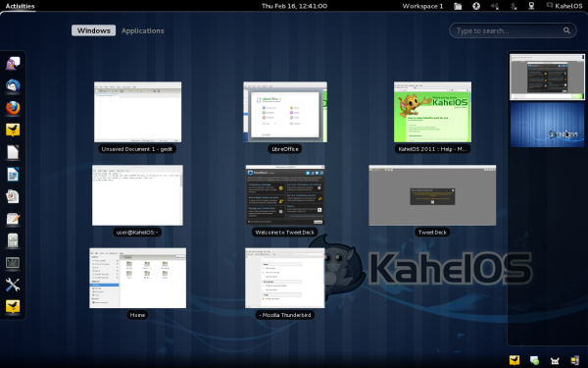The width and height of the screenshot is (588, 368).
Task: Click the Activities button
Action: (20, 6)
